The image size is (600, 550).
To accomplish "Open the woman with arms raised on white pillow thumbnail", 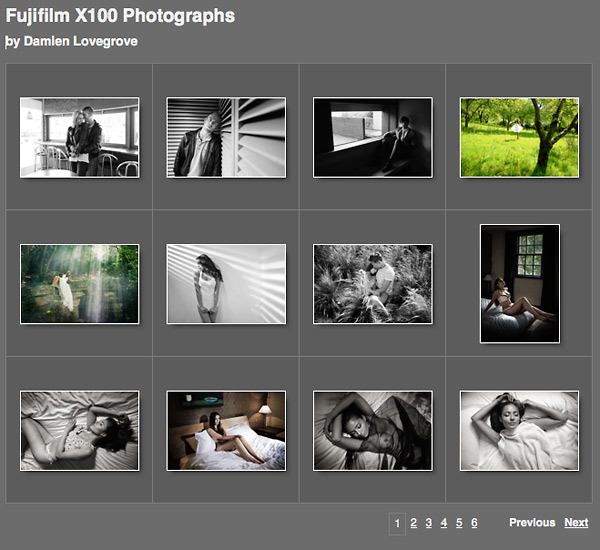I will tap(519, 431).
